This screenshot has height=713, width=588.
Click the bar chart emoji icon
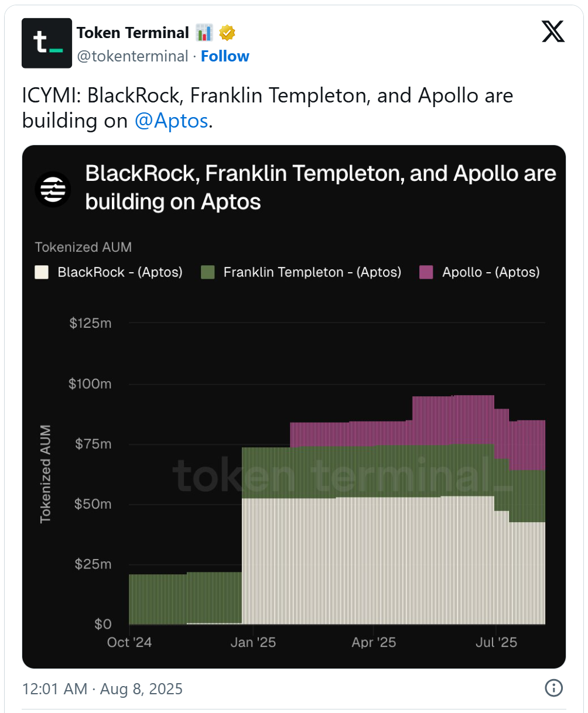point(205,33)
